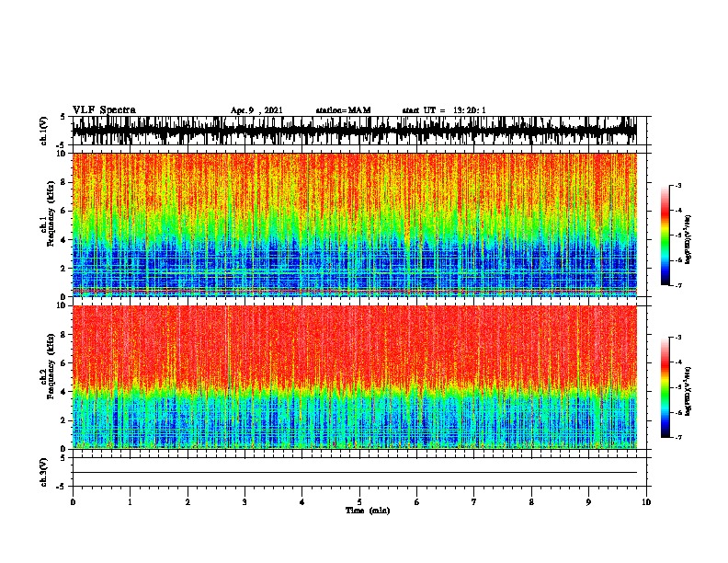
Task: Click the 0 minute tick label on time axis
Action: [73, 502]
